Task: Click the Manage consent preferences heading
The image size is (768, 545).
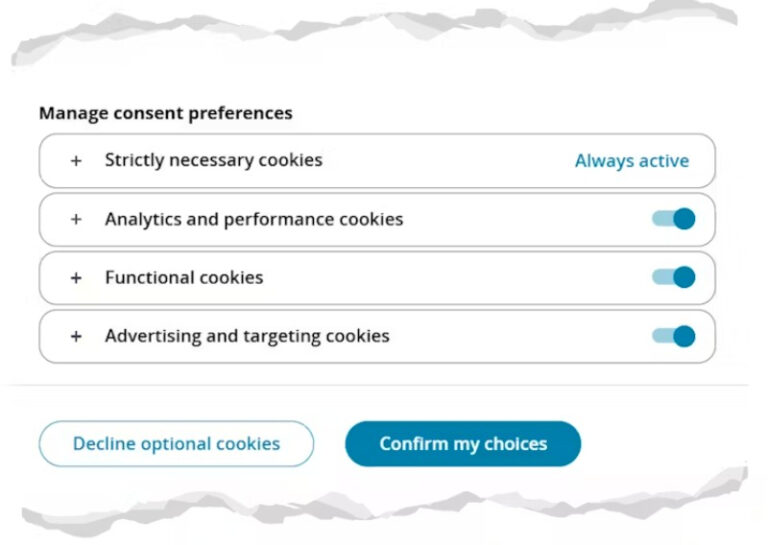Action: tap(166, 114)
